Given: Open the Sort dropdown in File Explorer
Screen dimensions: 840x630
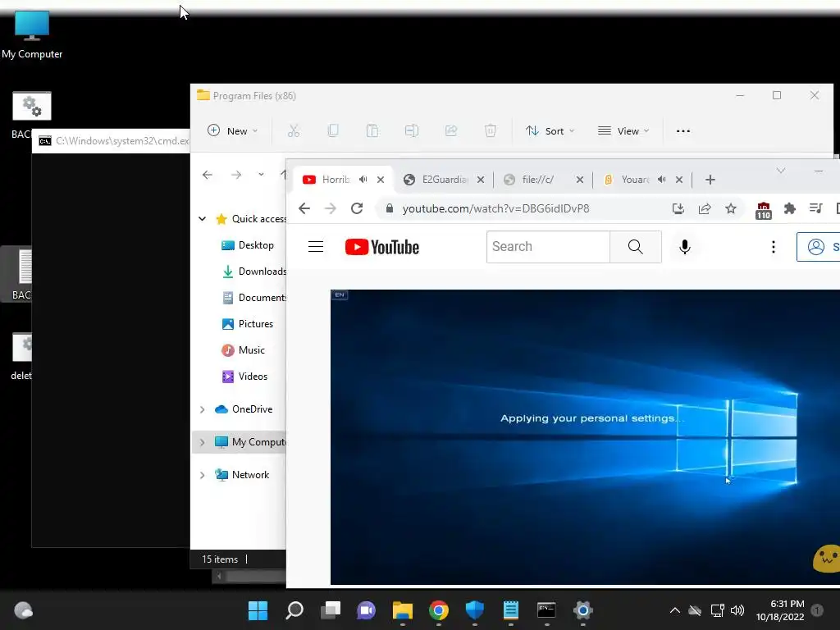Looking at the screenshot, I should coord(550,130).
